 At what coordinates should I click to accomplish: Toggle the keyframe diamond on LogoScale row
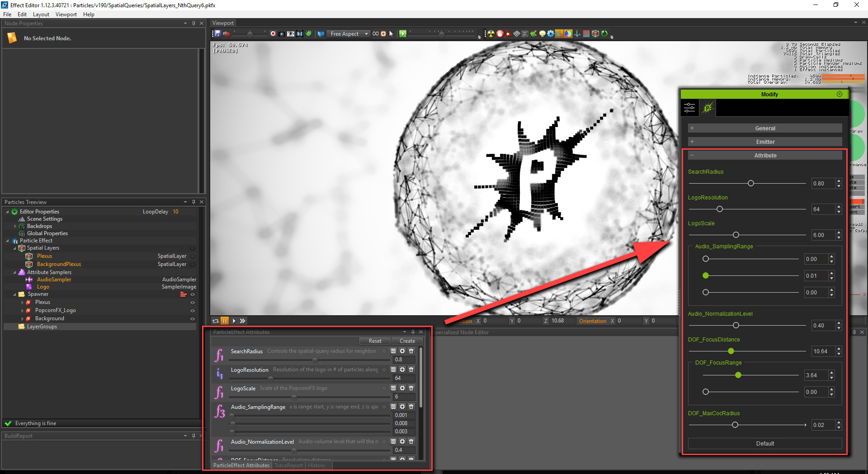pos(384,388)
